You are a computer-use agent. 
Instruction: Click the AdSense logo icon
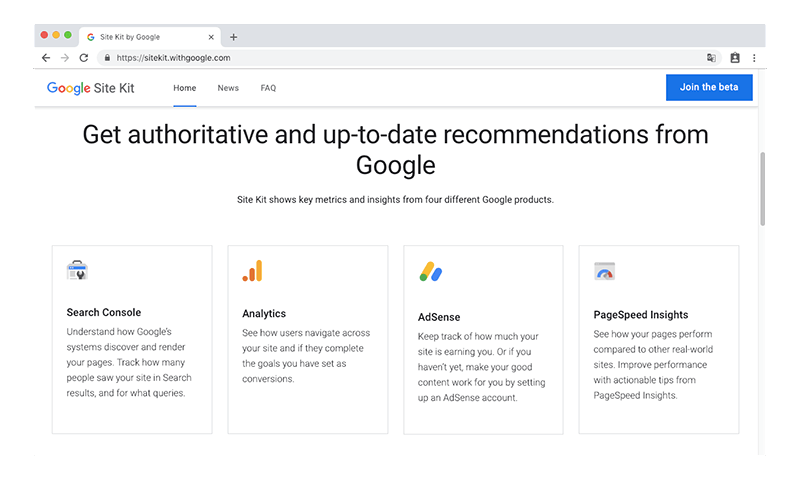(431, 272)
